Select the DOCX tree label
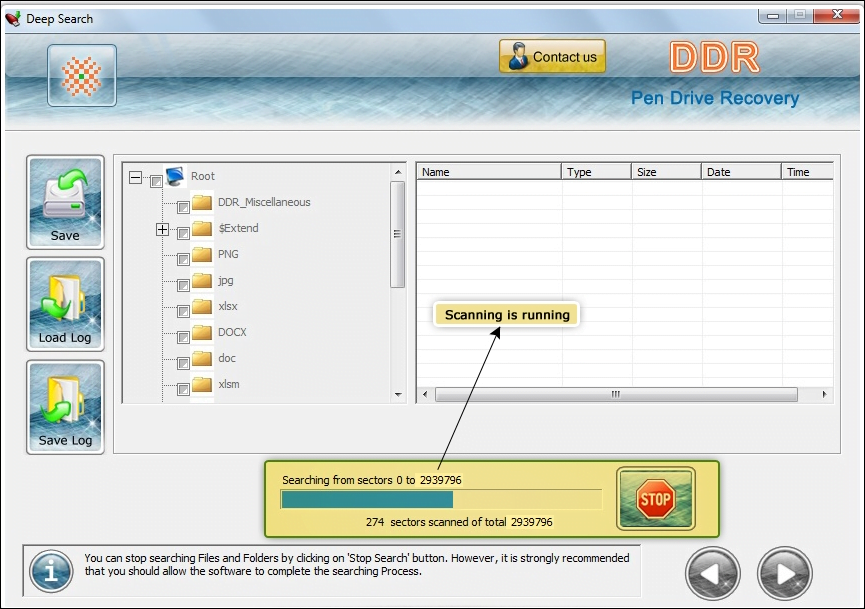The height and width of the screenshot is (609, 865). 232,332
